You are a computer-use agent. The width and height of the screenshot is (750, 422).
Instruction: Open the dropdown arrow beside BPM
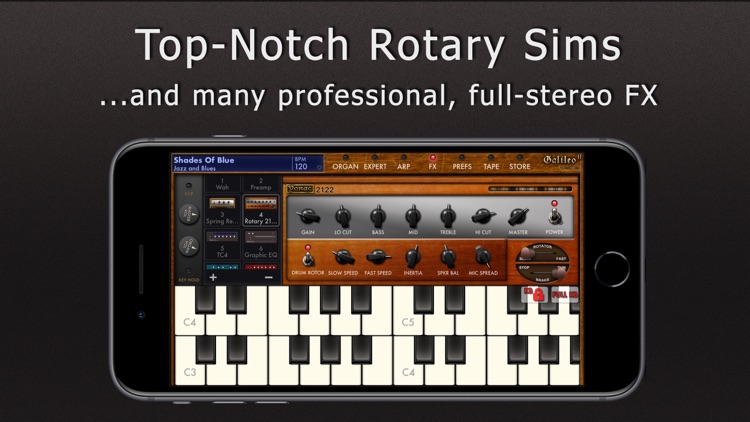(x=319, y=167)
